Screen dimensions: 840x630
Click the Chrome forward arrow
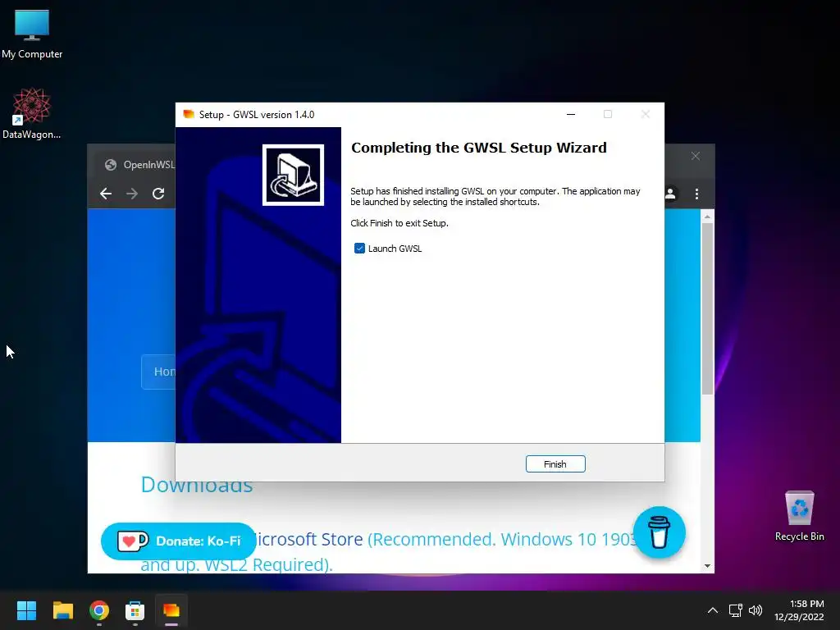[132, 194]
